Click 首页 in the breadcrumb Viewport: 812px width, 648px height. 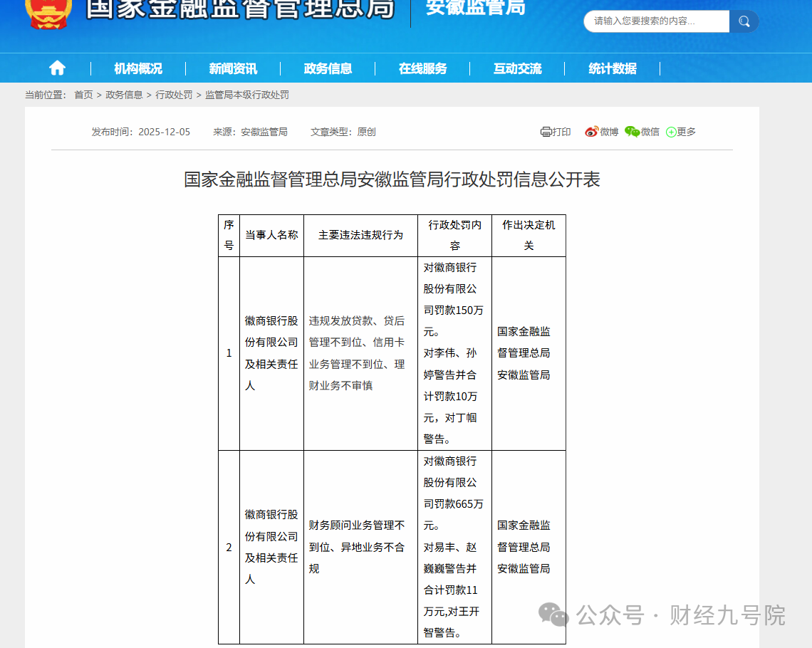[83, 95]
